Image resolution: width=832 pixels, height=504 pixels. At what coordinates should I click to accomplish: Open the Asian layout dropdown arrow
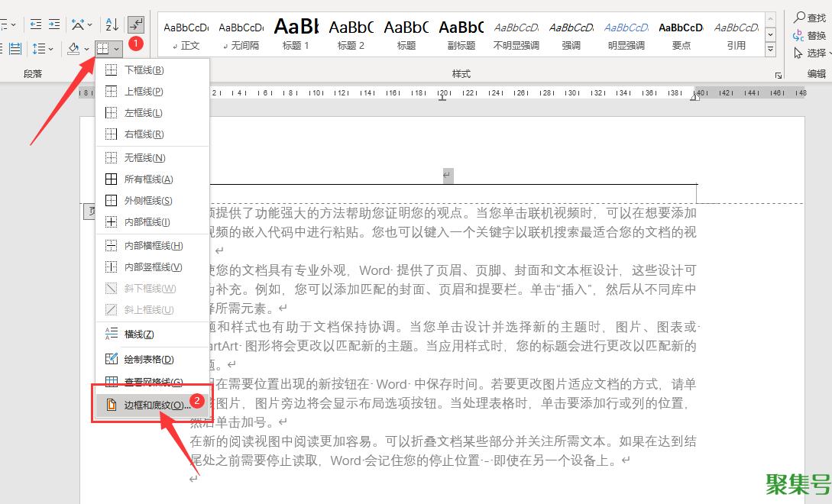click(91, 25)
